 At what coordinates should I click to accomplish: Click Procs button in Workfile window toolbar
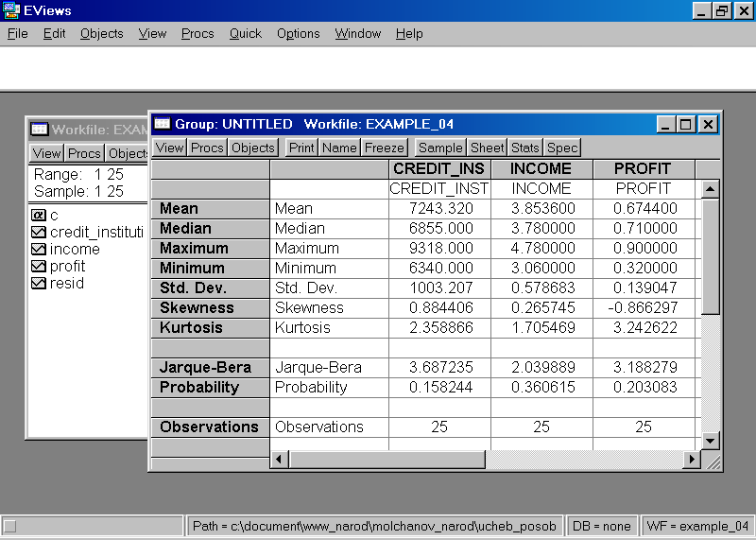[x=84, y=153]
